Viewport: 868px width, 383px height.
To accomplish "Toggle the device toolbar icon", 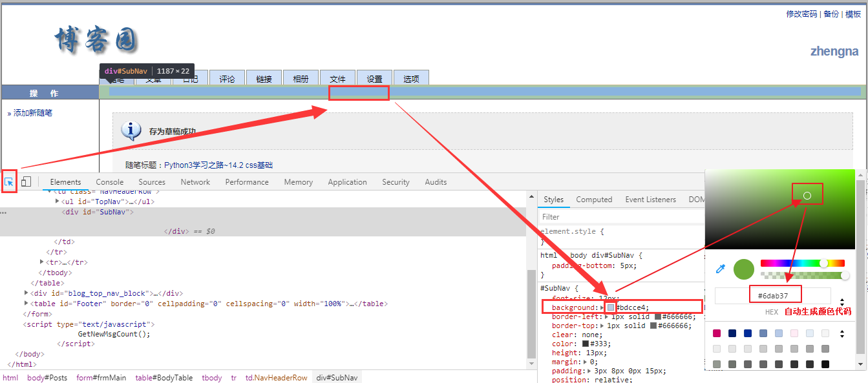I will tap(26, 182).
